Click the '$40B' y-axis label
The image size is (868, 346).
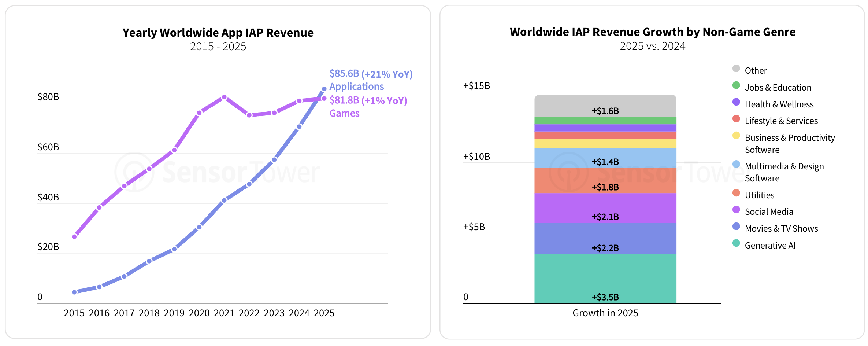(x=48, y=197)
